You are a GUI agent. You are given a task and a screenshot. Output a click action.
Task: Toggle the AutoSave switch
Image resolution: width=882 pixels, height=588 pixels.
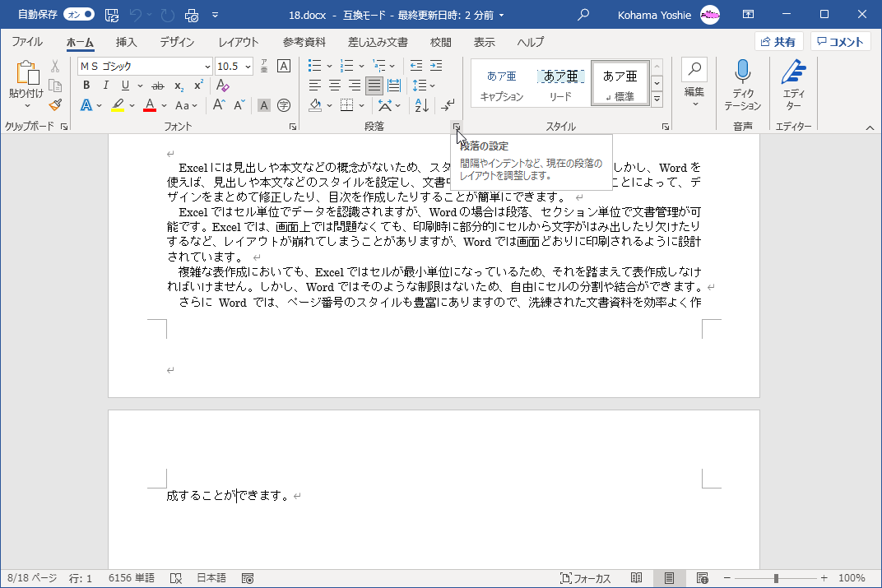point(79,15)
